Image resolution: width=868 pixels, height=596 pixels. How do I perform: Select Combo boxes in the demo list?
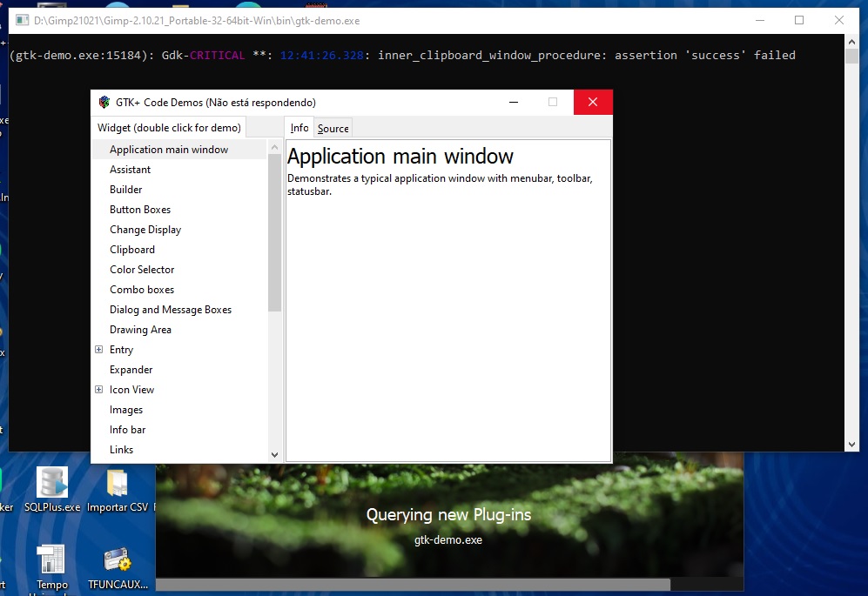(x=142, y=290)
